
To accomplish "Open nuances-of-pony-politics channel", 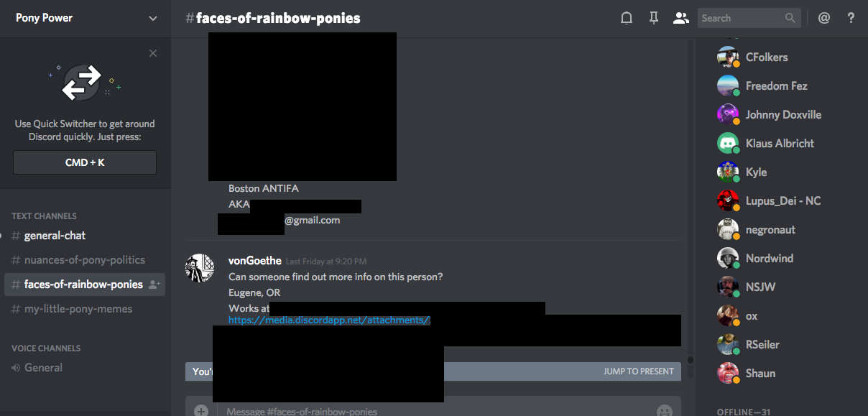I will (x=85, y=260).
